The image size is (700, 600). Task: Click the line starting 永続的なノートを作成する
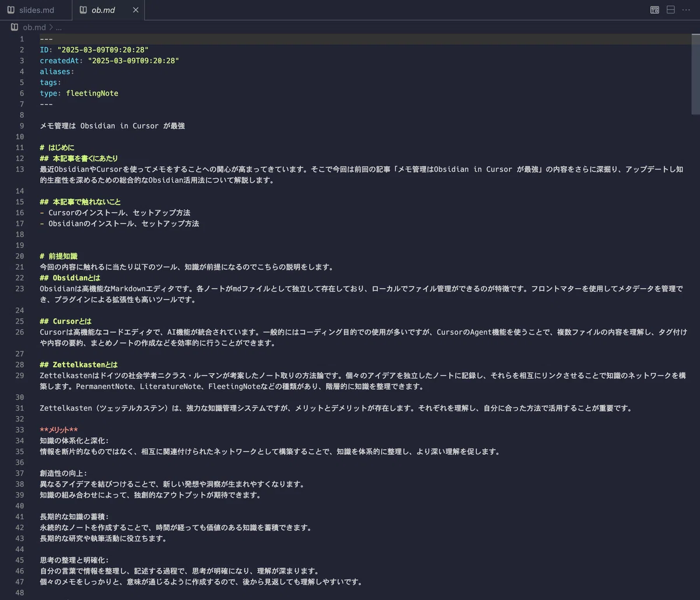(176, 527)
